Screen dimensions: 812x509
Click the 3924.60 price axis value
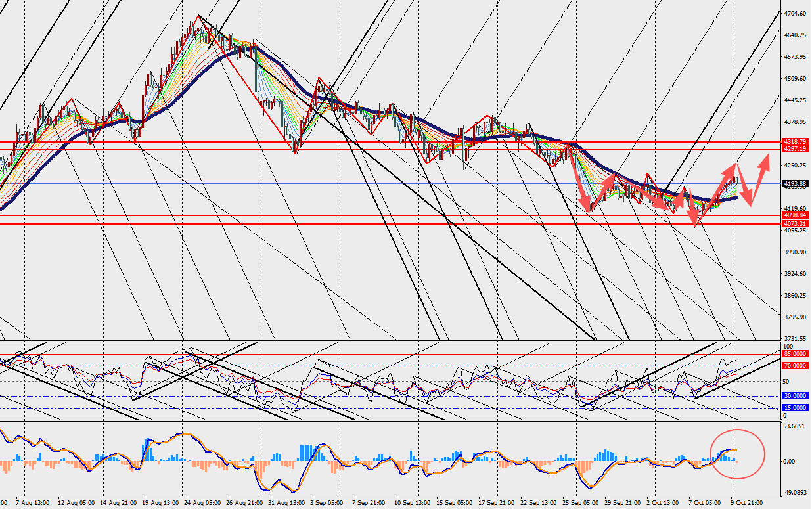tap(796, 274)
